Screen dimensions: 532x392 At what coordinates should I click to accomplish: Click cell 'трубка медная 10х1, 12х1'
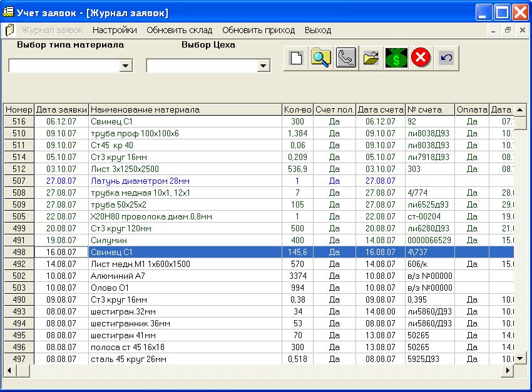point(185,193)
